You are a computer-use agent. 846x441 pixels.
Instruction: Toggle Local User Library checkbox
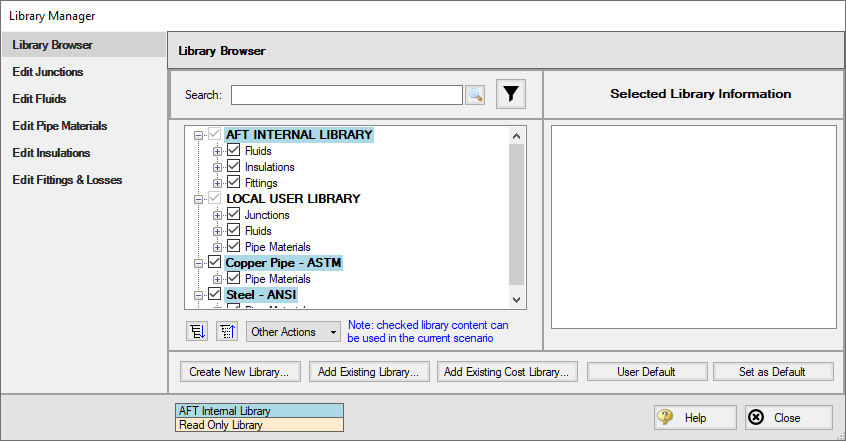215,198
